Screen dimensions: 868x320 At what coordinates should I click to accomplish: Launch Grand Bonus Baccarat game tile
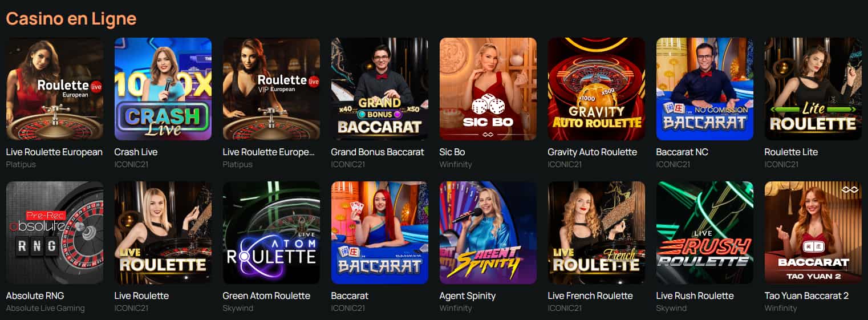point(380,89)
